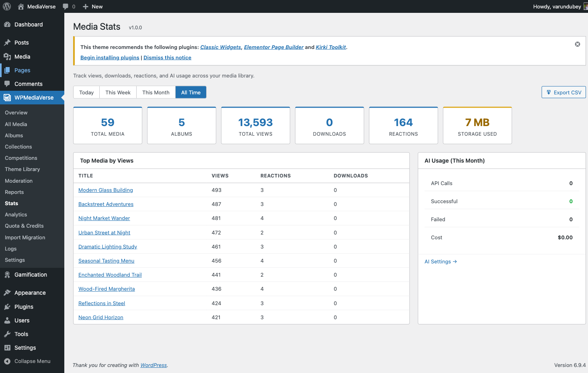Click the Tools wrench icon in sidebar

tap(8, 334)
